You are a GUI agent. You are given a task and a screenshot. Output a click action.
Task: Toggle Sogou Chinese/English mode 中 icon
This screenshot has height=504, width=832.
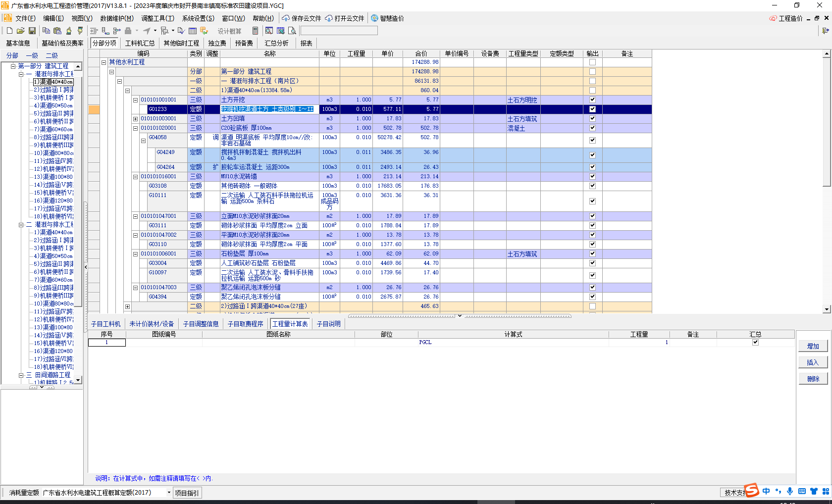(x=766, y=491)
